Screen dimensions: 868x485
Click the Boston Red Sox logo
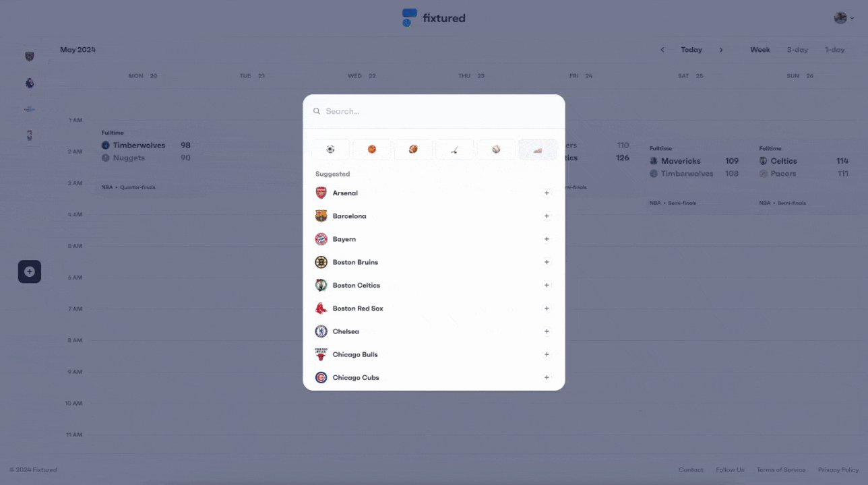(x=321, y=309)
